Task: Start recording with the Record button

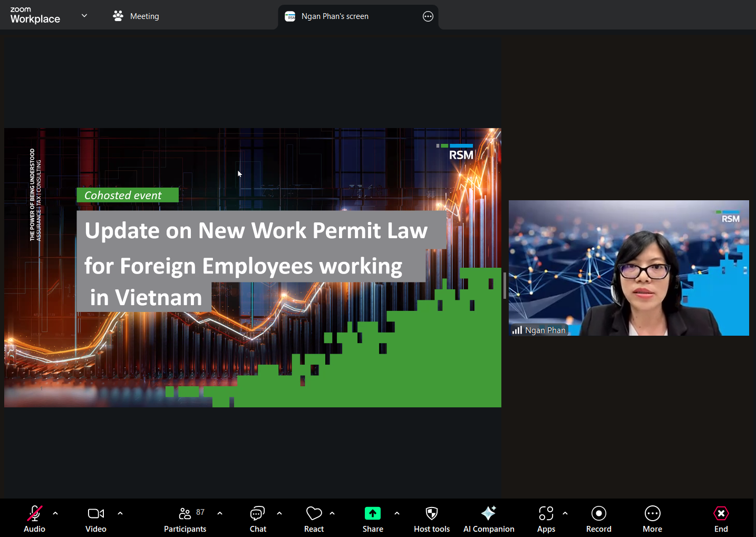Action: click(598, 519)
